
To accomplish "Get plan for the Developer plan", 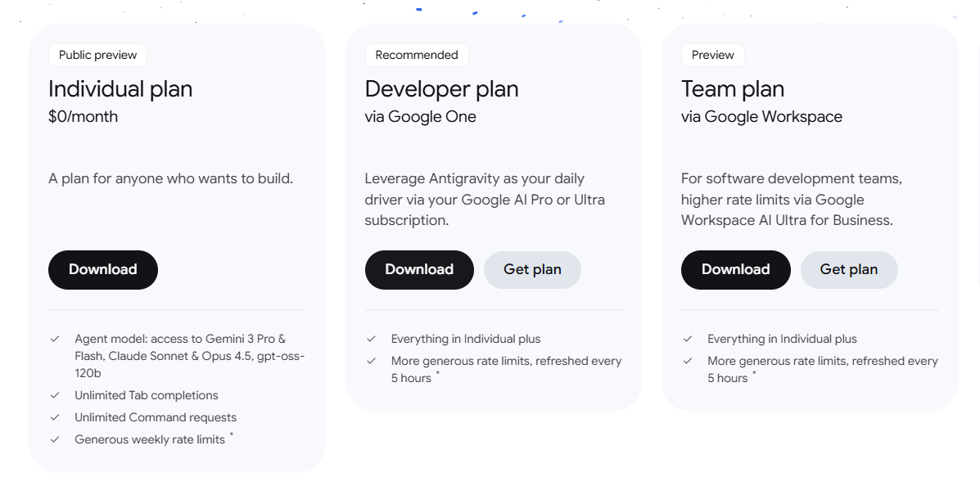I will [532, 270].
